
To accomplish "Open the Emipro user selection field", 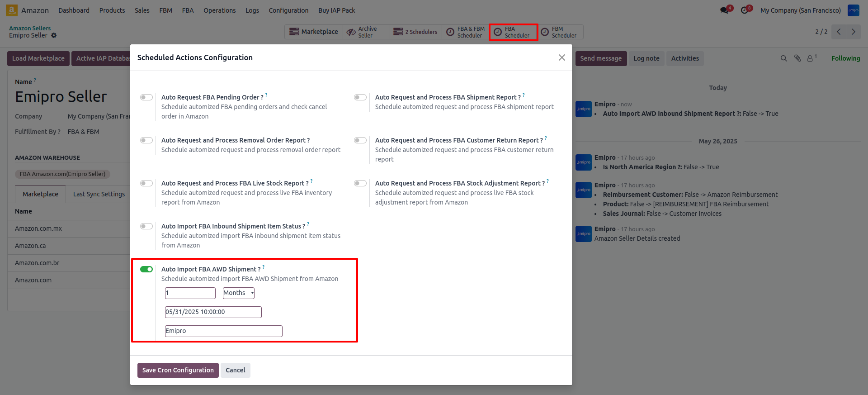I will (223, 331).
